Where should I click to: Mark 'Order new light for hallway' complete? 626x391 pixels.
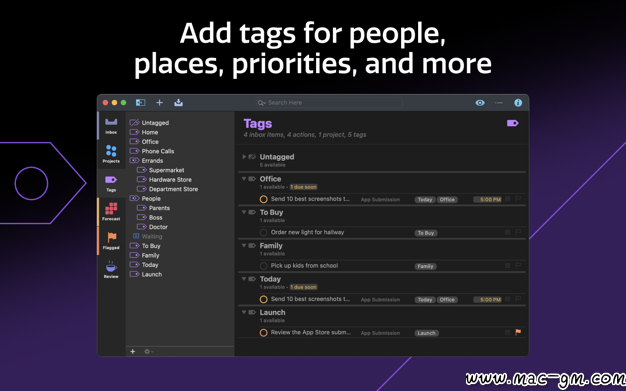tap(263, 232)
